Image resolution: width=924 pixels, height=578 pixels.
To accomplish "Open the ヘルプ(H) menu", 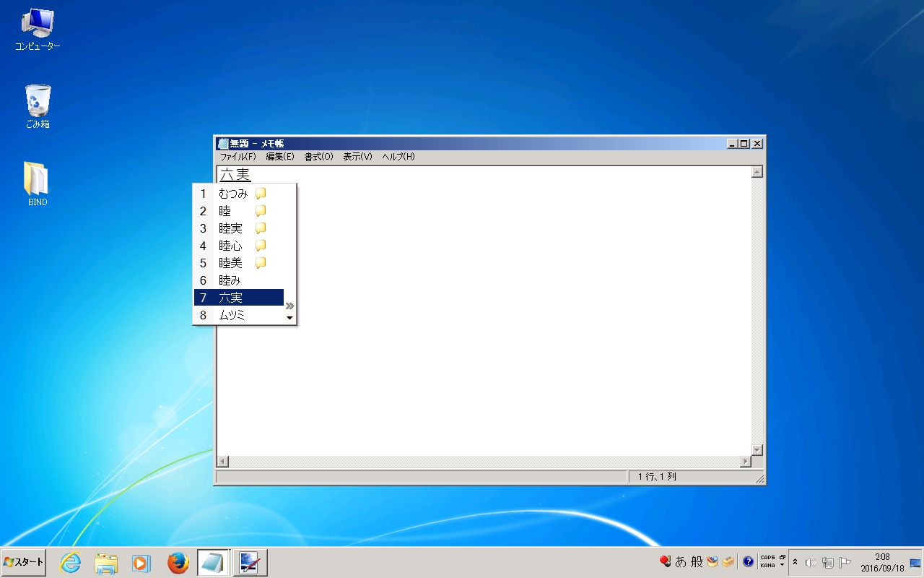I will [x=398, y=157].
